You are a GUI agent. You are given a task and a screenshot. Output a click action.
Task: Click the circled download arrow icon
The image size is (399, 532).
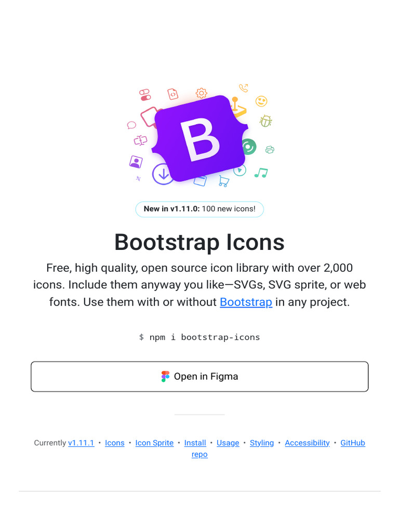[163, 174]
